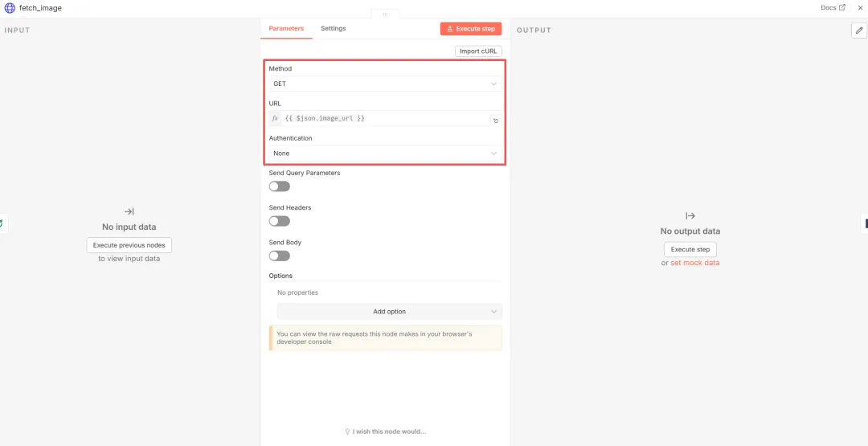Toggle Send Query Parameters switch
Screen dimensions: 868x446
point(280,186)
